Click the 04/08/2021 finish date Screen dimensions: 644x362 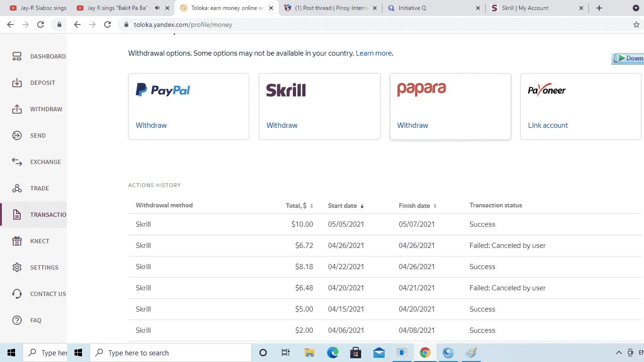pyautogui.click(x=417, y=330)
